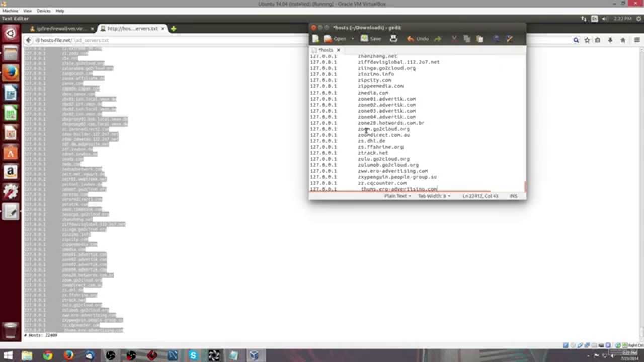The height and width of the screenshot is (362, 644).
Task: Open the VirtualBox Machine menu
Action: [10, 11]
